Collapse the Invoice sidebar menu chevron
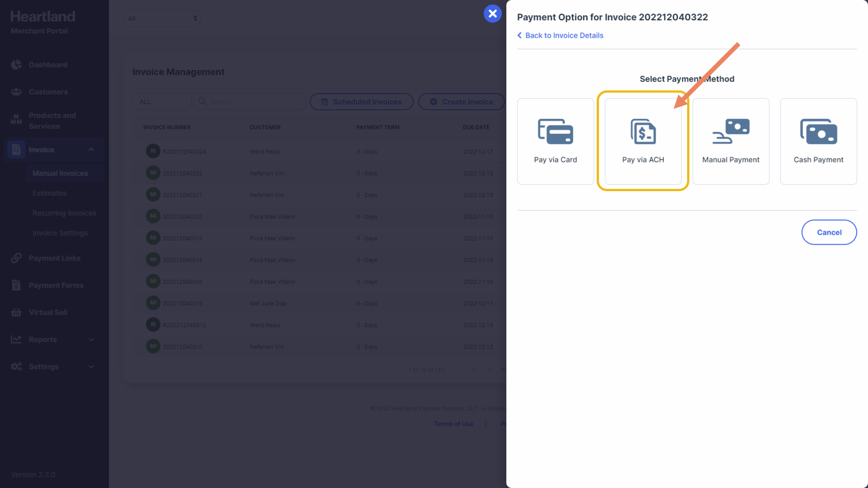 (91, 150)
